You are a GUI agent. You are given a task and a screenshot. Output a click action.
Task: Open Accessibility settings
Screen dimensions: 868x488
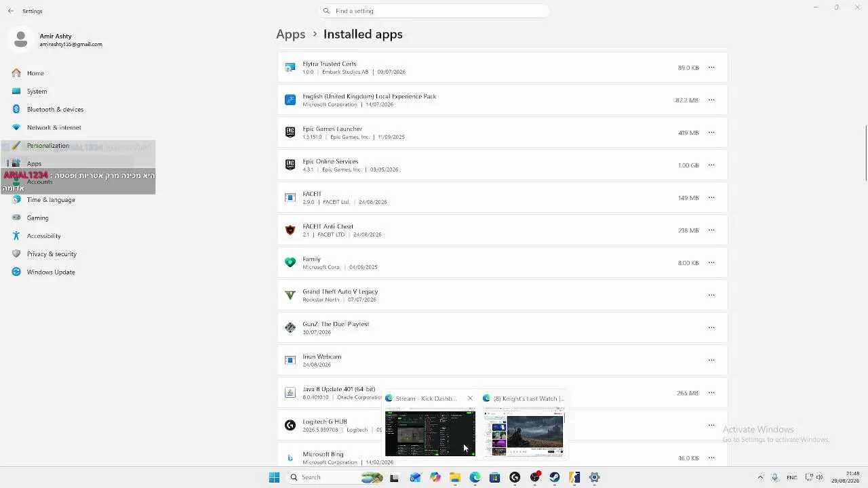[43, 236]
